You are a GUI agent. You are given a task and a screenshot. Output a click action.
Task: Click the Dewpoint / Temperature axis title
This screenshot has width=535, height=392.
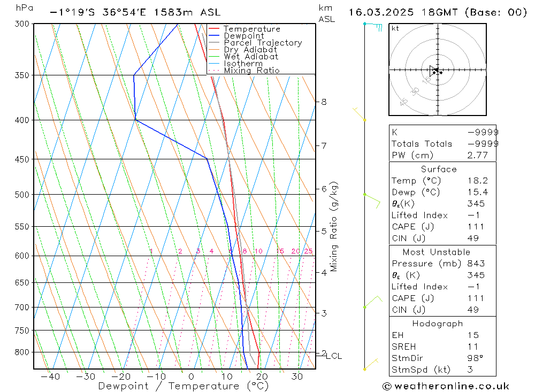pos(183,386)
